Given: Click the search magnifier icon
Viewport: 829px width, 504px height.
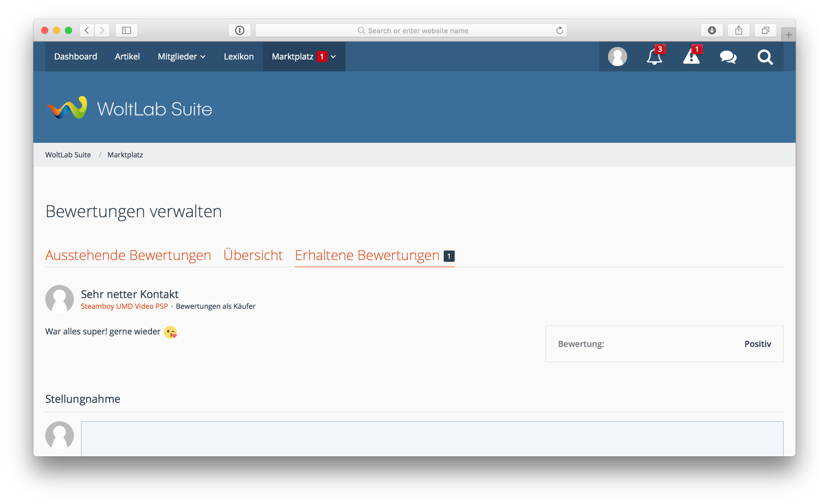Looking at the screenshot, I should [x=765, y=57].
